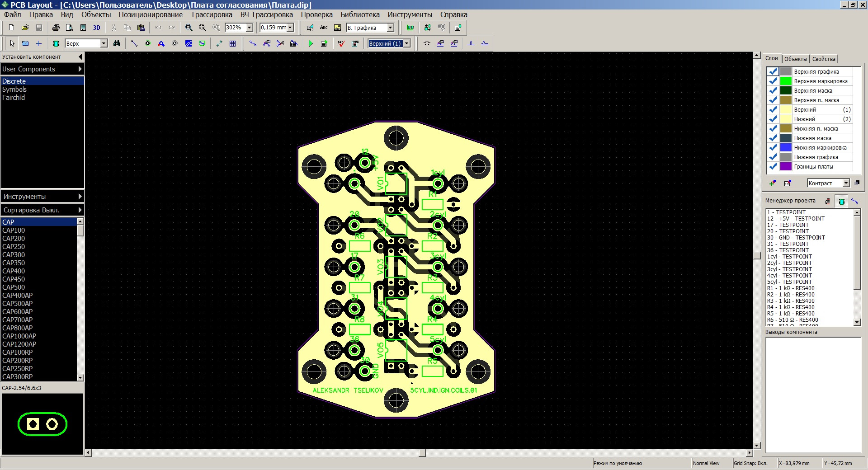
Task: Select CAP400AP in the component list
Action: click(x=18, y=295)
